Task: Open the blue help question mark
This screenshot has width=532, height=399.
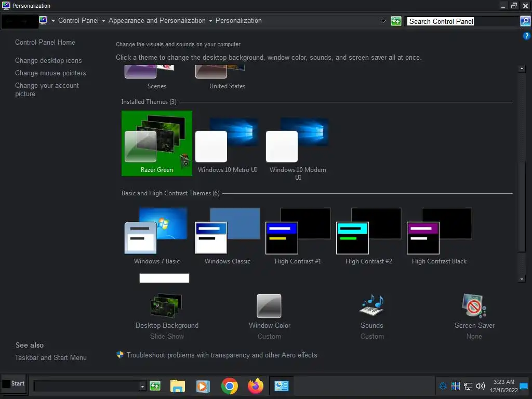Action: tap(526, 36)
